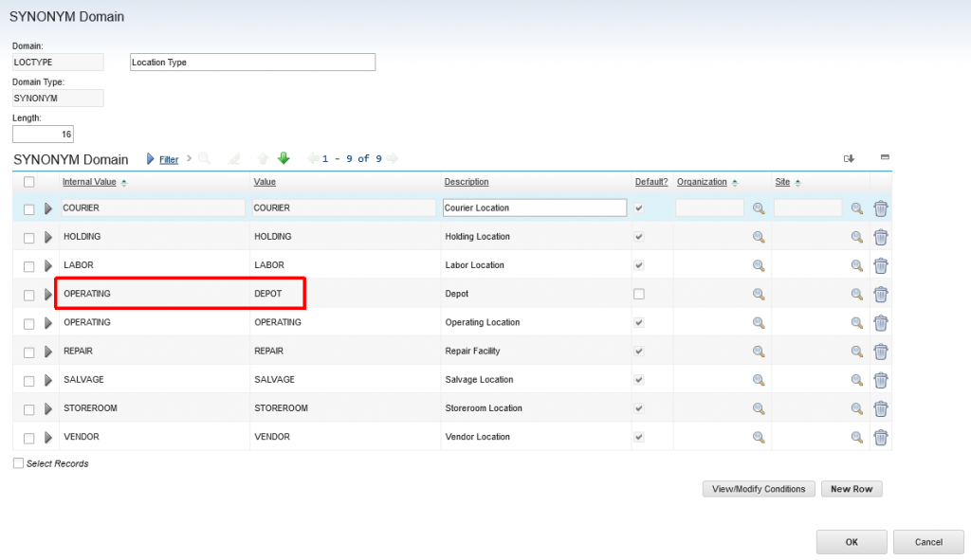Open the Organization magnifier on the DEPOT row

point(757,294)
